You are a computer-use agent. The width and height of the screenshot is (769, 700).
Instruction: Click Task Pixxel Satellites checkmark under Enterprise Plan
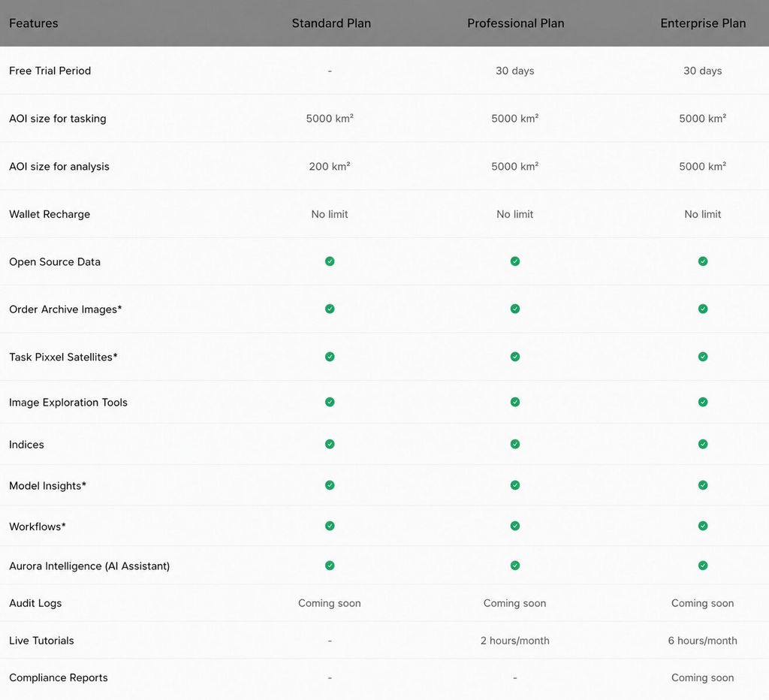tap(703, 357)
